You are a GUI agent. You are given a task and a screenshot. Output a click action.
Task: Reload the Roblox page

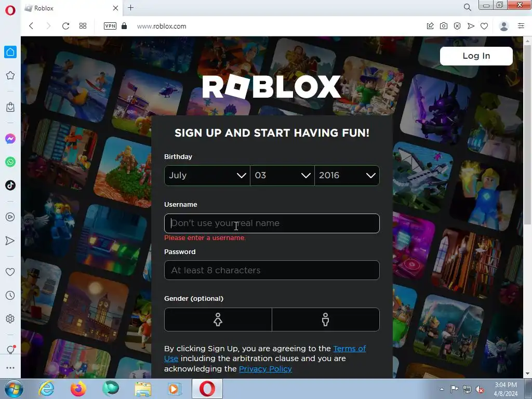click(66, 26)
